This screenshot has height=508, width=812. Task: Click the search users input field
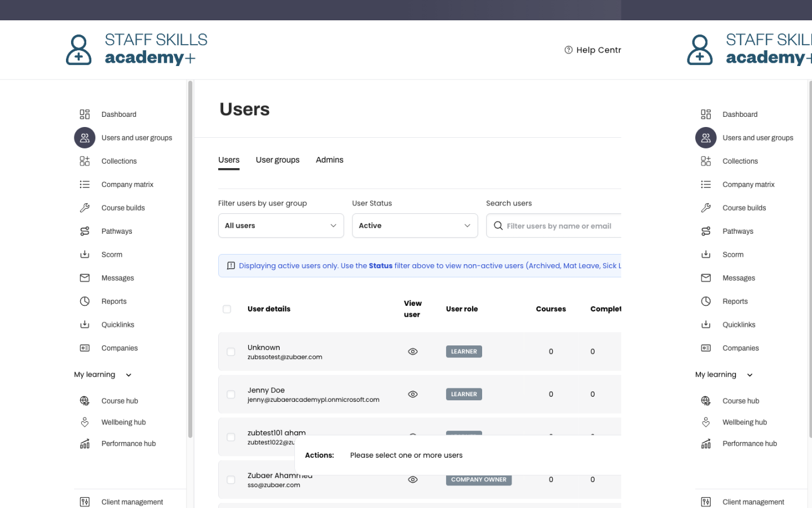pos(554,226)
